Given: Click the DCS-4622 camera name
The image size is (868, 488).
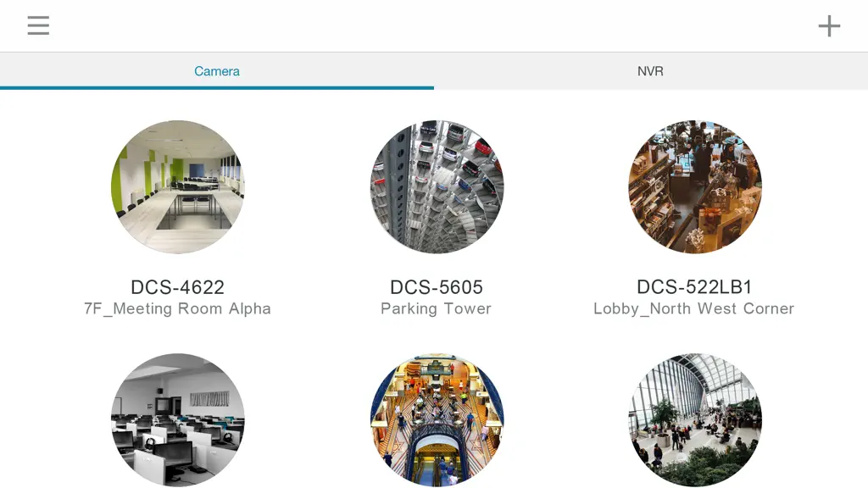Looking at the screenshot, I should (178, 287).
